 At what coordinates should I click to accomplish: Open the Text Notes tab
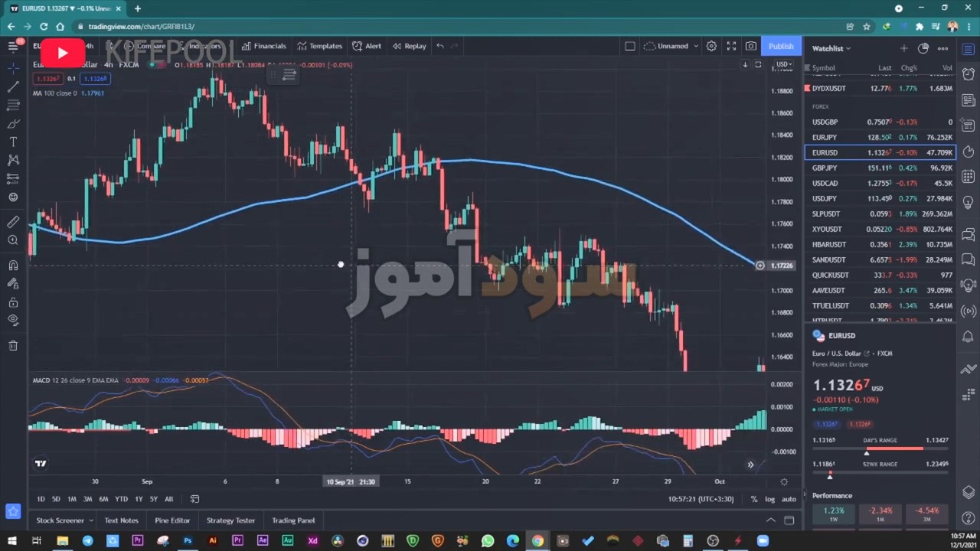coord(121,520)
